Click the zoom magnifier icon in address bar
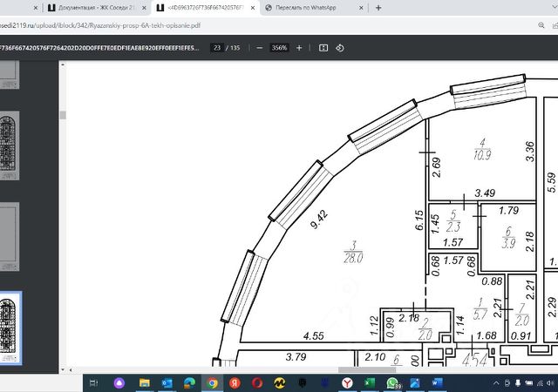The image size is (558, 392). coord(541,25)
